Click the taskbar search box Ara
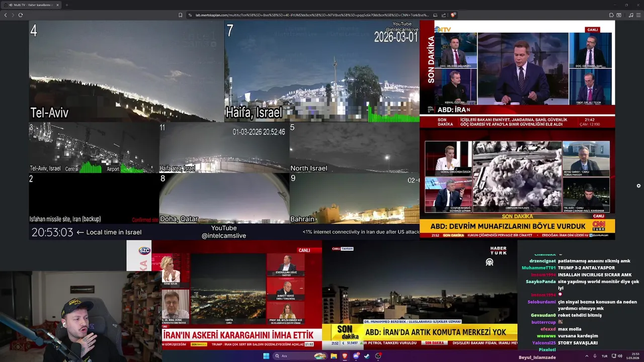The image size is (644, 362). click(300, 356)
